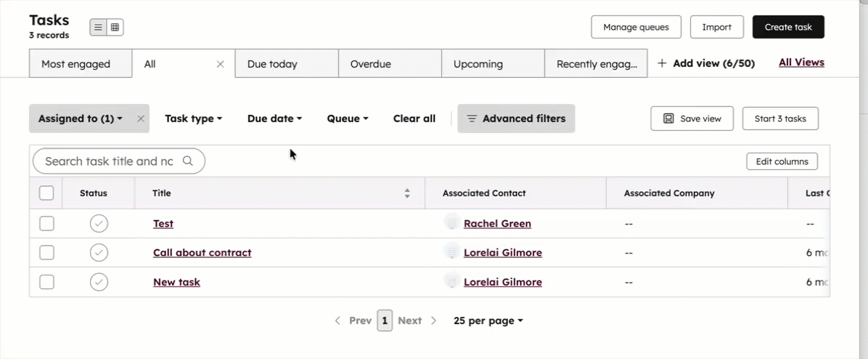
Task: Click Save view button
Action: pyautogui.click(x=692, y=118)
